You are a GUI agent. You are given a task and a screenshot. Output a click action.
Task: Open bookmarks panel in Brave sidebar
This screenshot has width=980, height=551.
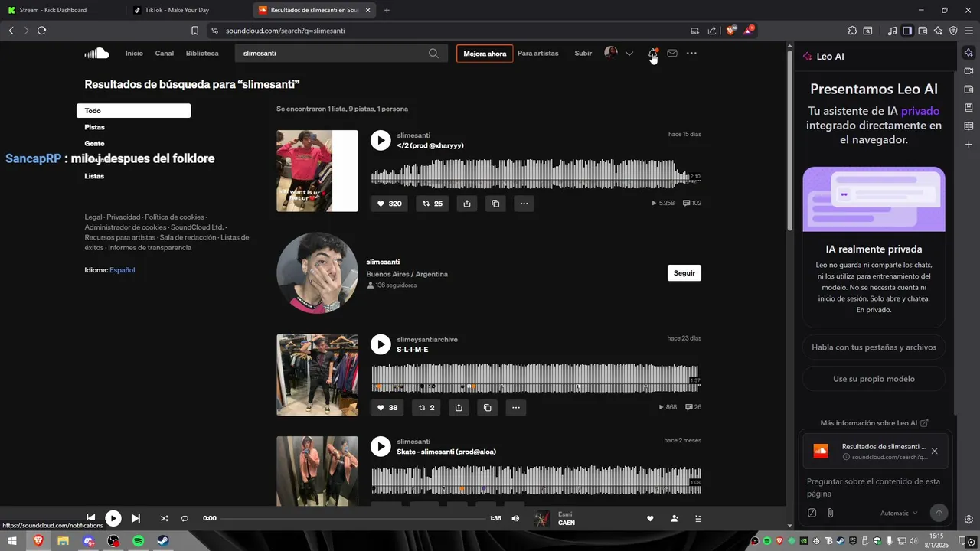(969, 108)
